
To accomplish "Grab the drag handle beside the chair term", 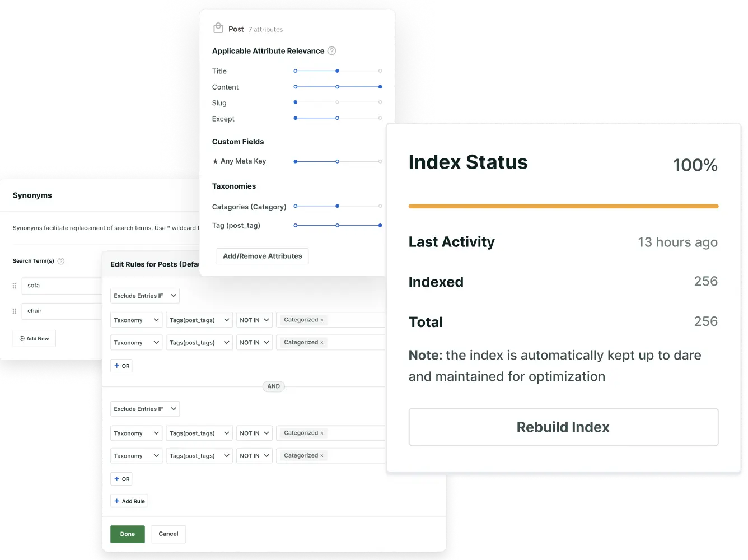I will click(x=15, y=311).
